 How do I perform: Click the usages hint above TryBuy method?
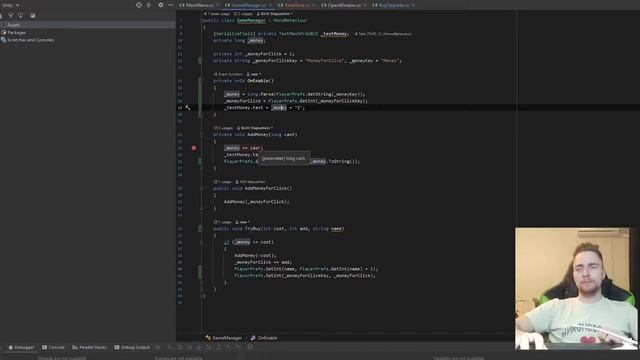[222, 222]
